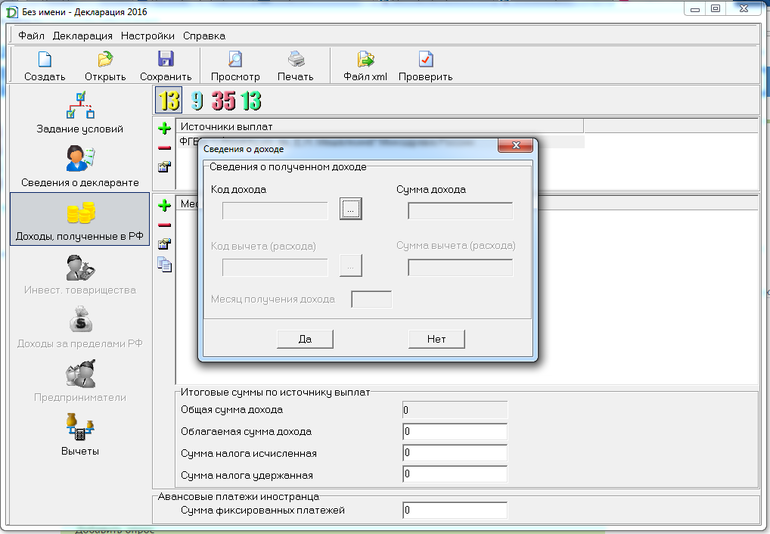The image size is (770, 534).
Task: Go to Сведения о декларанте section
Action: tap(80, 166)
